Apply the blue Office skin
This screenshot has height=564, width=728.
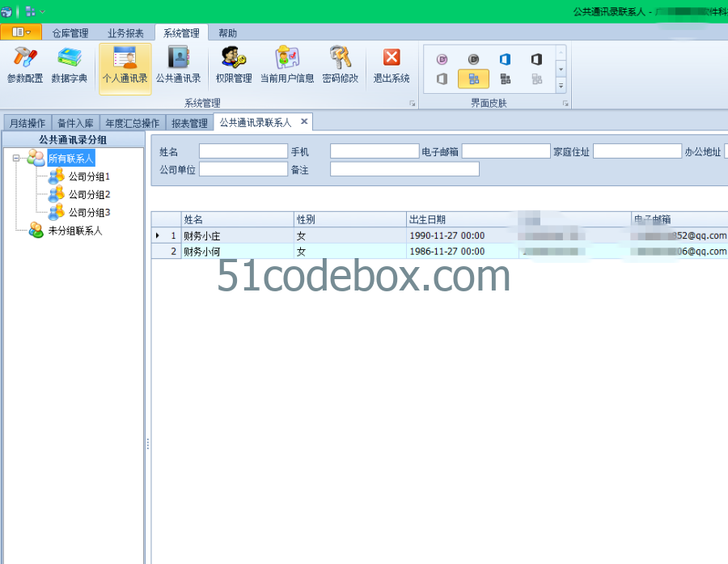[505, 59]
